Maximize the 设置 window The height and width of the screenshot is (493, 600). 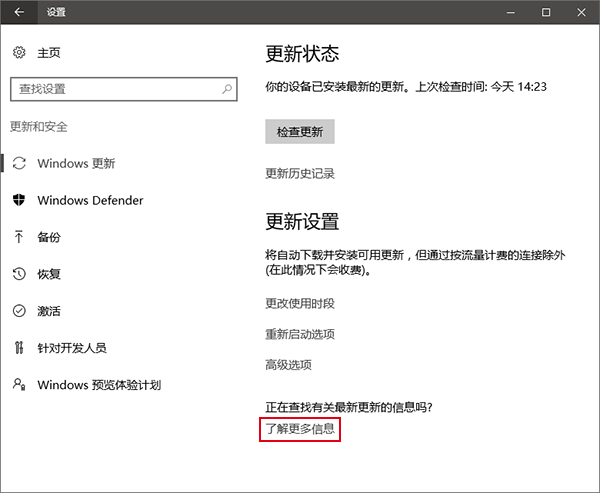(x=546, y=12)
